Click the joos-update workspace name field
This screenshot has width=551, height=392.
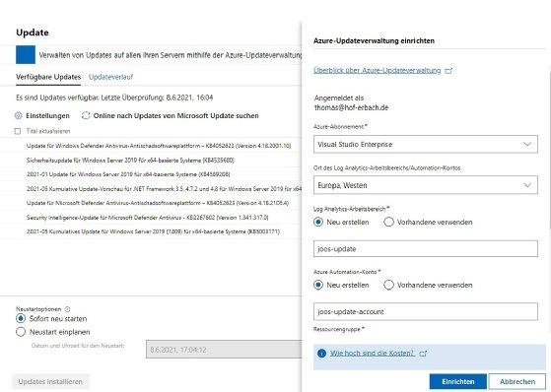[x=426, y=248]
